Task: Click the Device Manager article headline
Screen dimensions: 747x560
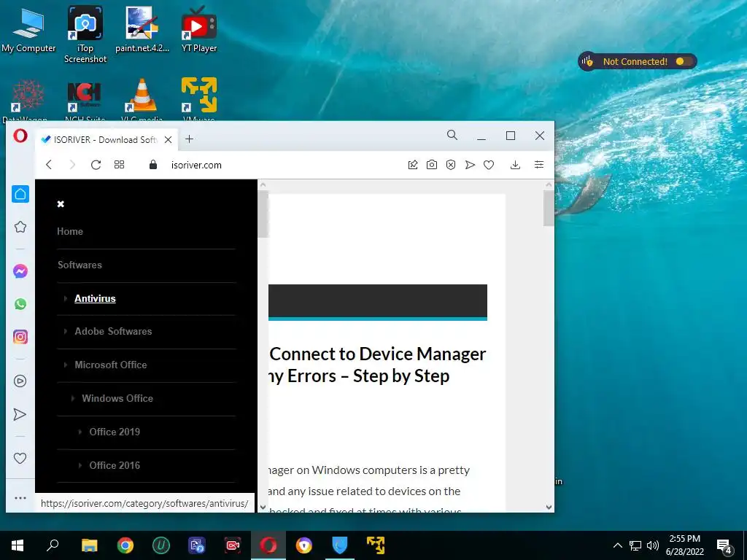Action: click(377, 365)
